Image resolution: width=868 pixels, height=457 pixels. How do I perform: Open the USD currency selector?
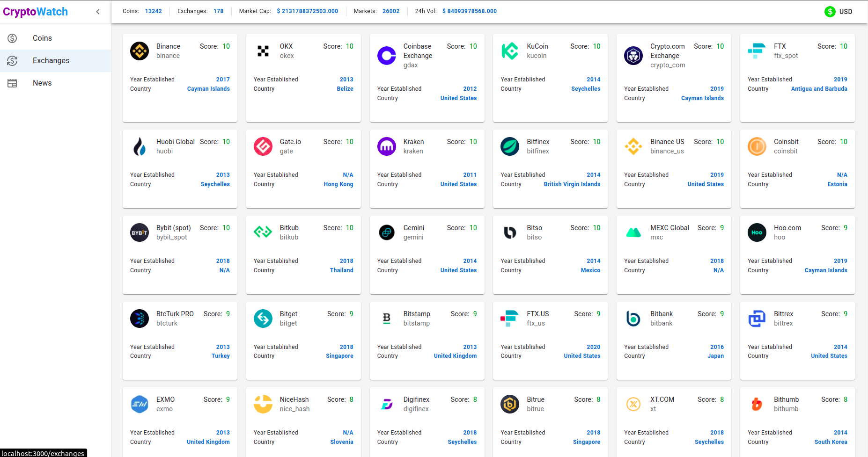839,12
